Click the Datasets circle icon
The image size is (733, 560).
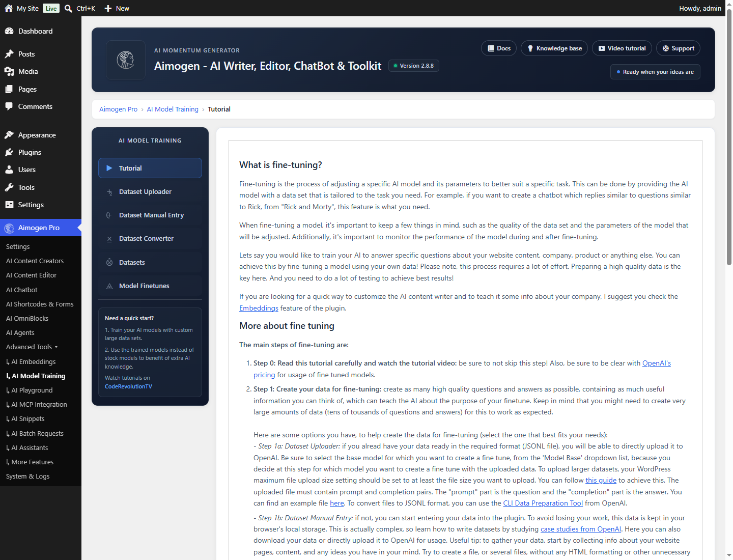(x=109, y=263)
